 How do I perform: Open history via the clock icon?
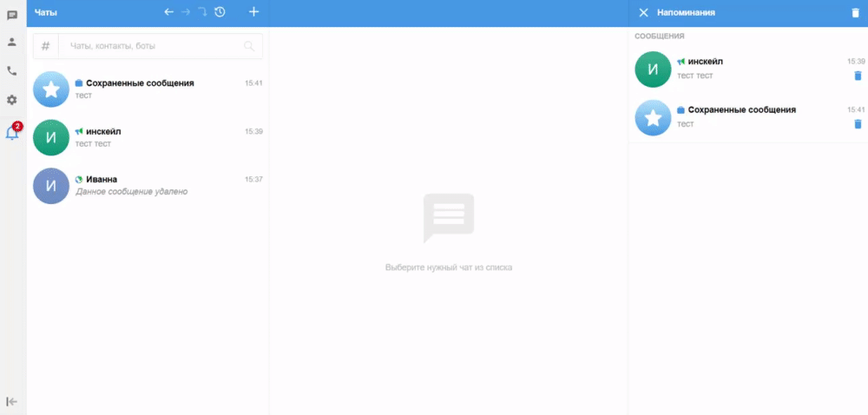point(220,12)
